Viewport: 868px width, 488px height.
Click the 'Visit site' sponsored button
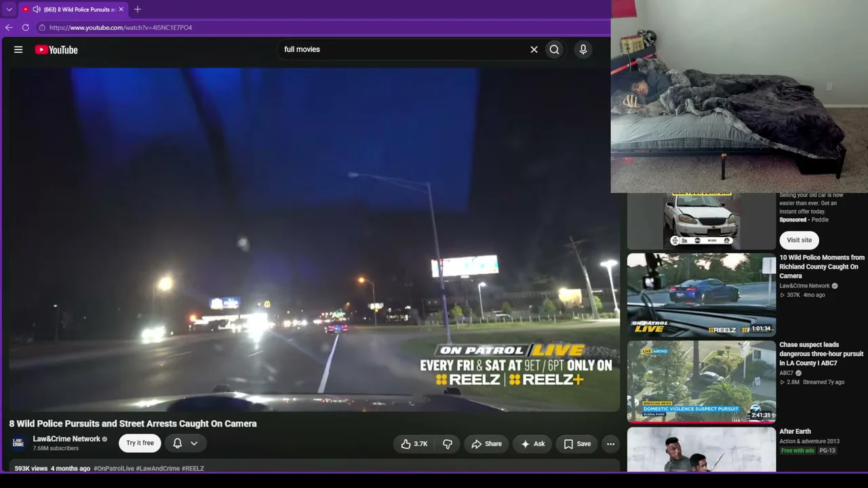799,240
